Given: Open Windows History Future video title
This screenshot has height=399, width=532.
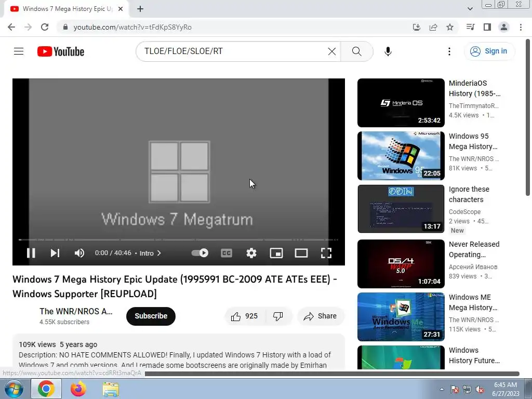Looking at the screenshot, I should (x=474, y=355).
